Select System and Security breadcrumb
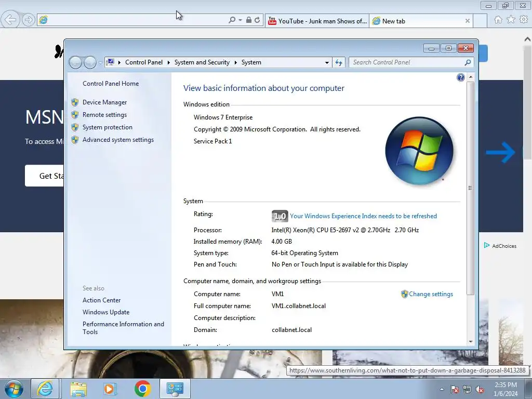This screenshot has width=532, height=399. (202, 62)
